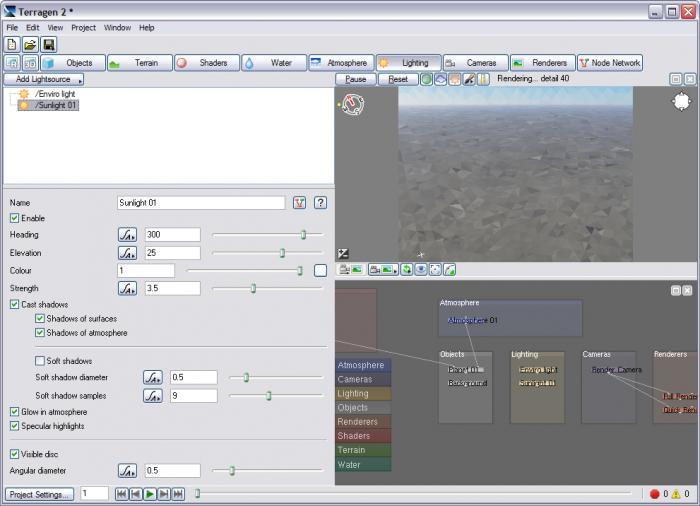Click the brush icon in preview toolbar
The height and width of the screenshot is (506, 700).
pyautogui.click(x=469, y=79)
